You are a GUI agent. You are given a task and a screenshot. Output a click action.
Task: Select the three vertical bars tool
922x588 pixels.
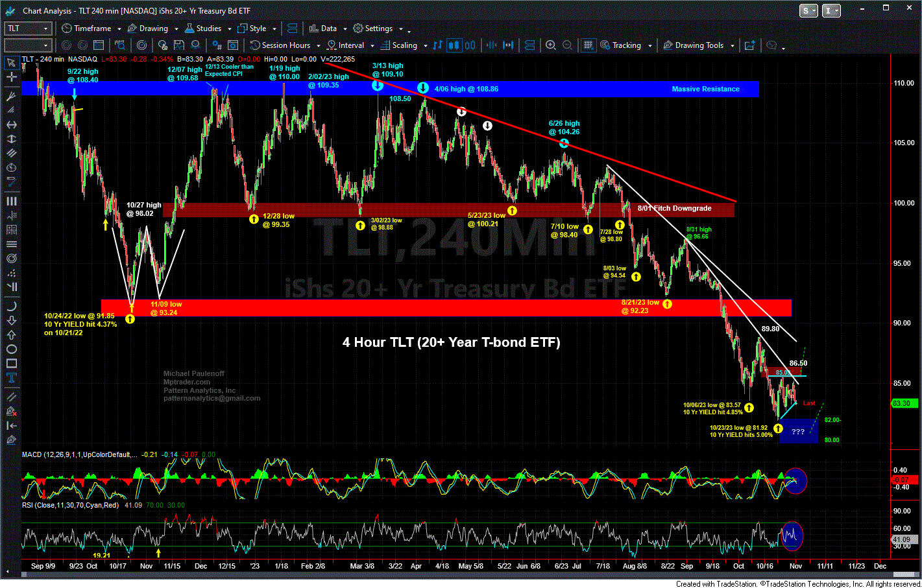(11, 201)
